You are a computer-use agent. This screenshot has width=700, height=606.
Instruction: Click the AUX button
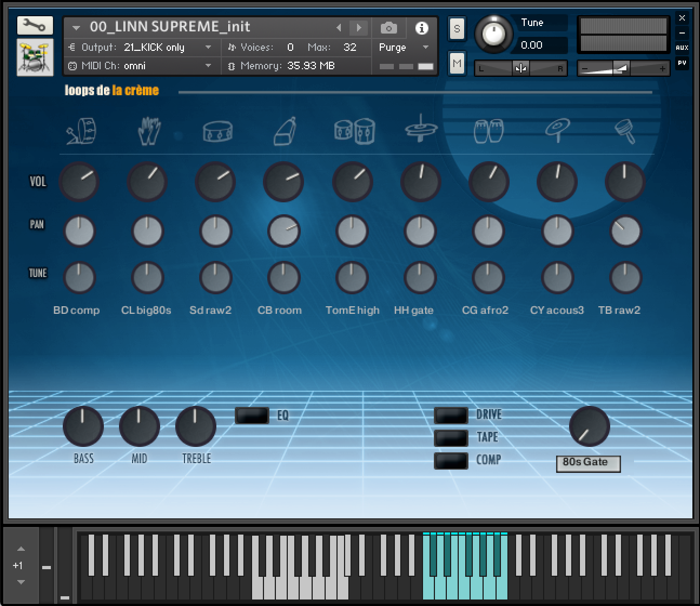tap(682, 48)
